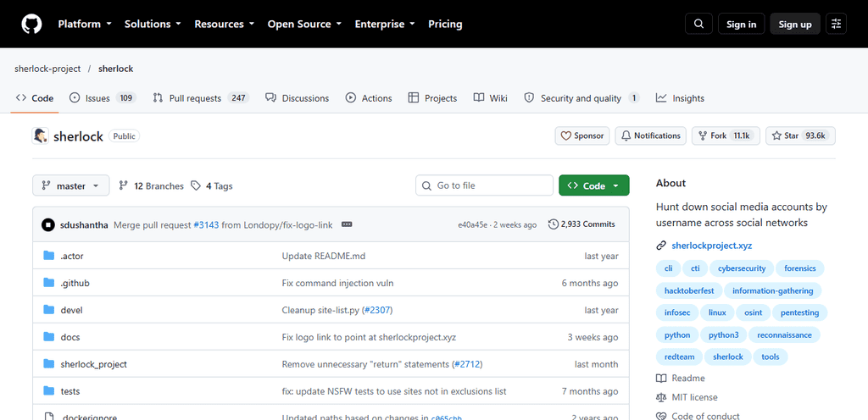868x420 pixels.
Task: Open the reconnaissance topic tag
Action: coord(784,334)
